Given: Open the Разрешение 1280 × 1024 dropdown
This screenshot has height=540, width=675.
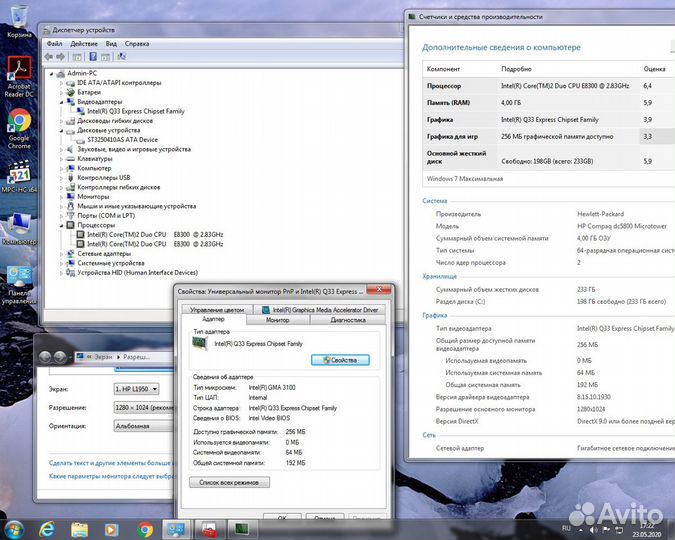Looking at the screenshot, I should pyautogui.click(x=144, y=407).
